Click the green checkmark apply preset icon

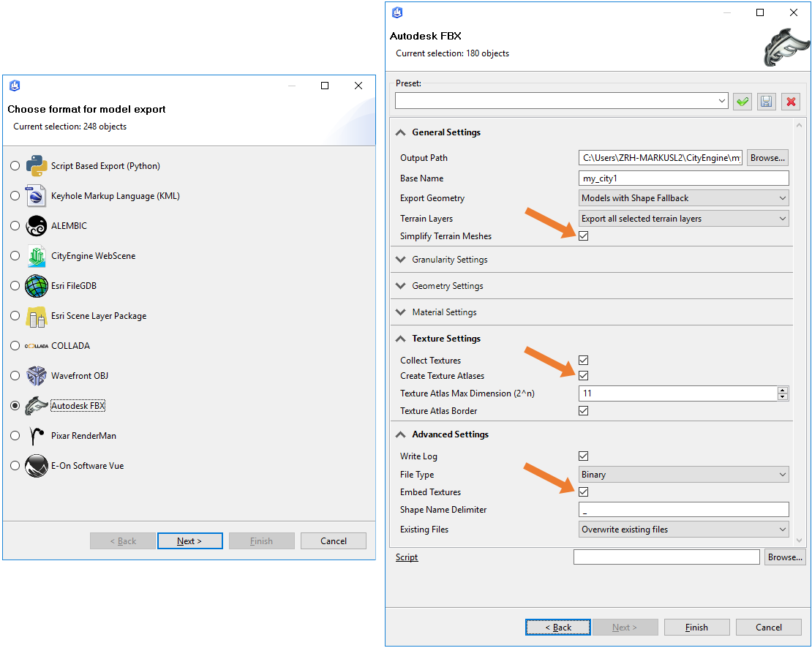pos(743,102)
